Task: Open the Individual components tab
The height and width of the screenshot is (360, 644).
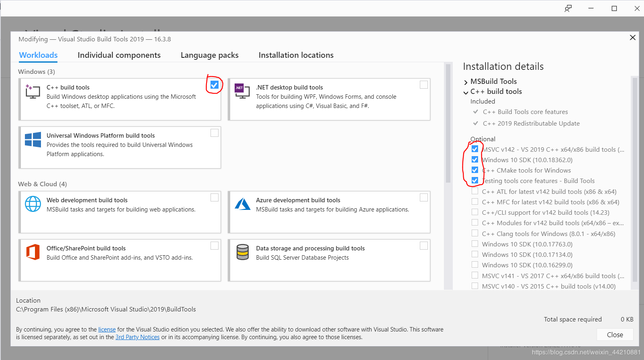Action: tap(119, 55)
